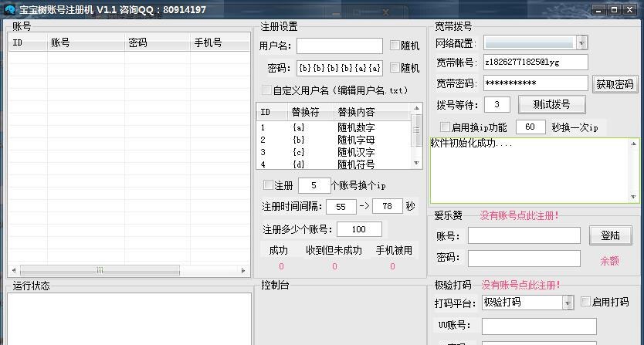Minimize the 宝宝树账号注册机 window
644x345 pixels.
pos(598,10)
